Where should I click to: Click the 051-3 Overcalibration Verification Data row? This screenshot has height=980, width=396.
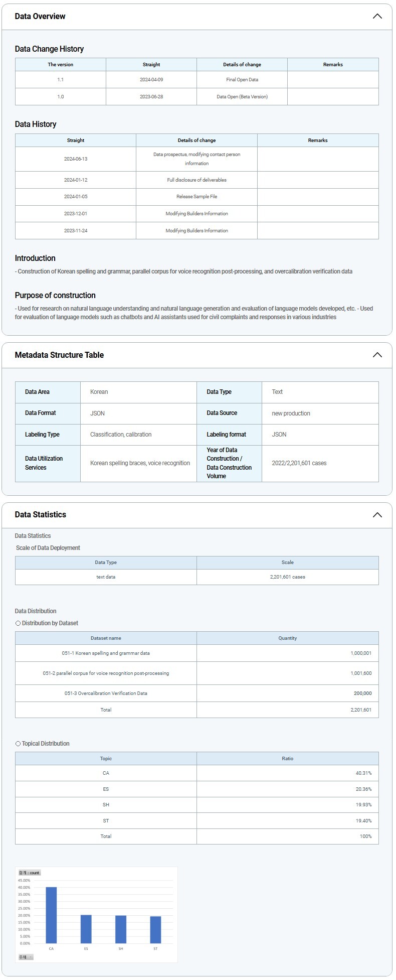[106, 693]
